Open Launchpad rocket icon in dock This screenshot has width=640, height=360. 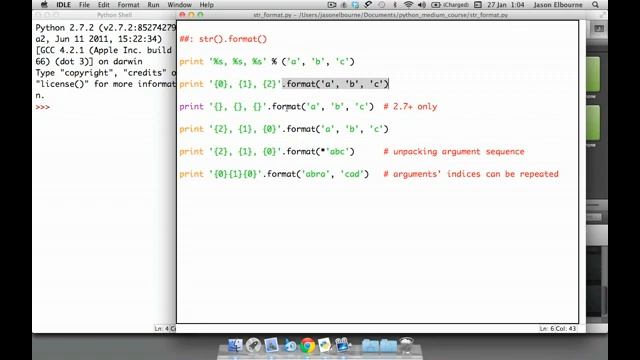click(x=253, y=345)
